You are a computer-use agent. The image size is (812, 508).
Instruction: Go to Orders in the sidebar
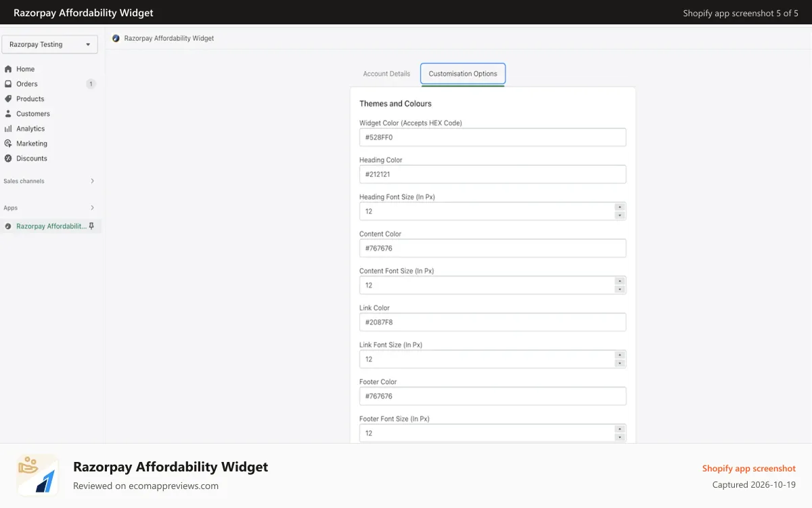point(27,84)
